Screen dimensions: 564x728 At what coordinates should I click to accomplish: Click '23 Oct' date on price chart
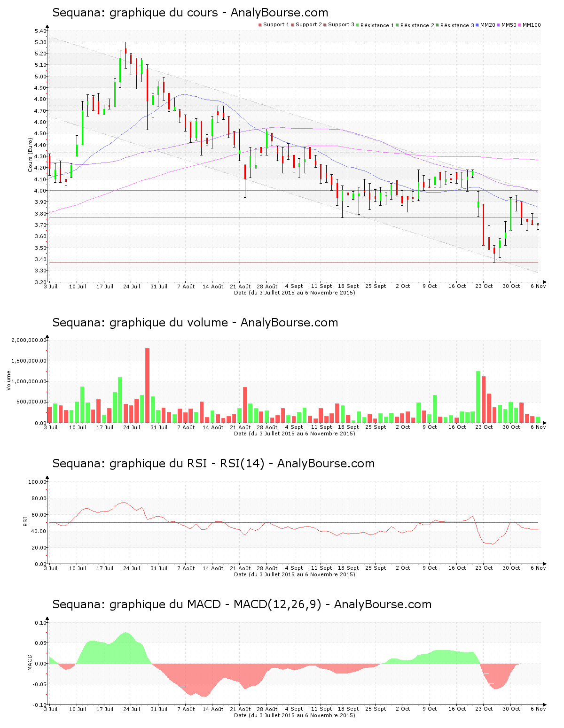pyautogui.click(x=484, y=287)
